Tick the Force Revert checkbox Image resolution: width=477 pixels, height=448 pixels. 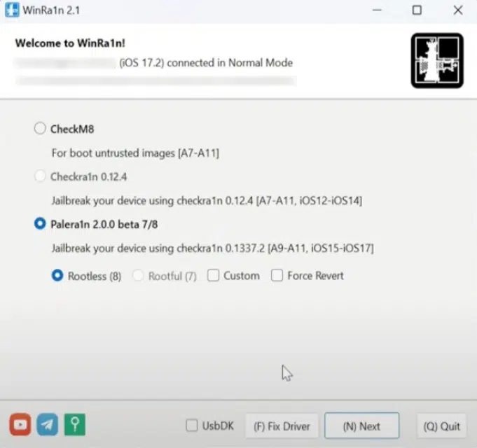click(x=277, y=276)
